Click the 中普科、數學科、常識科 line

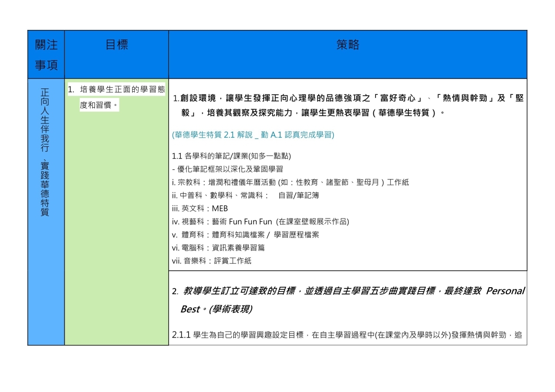pyautogui.click(x=245, y=195)
